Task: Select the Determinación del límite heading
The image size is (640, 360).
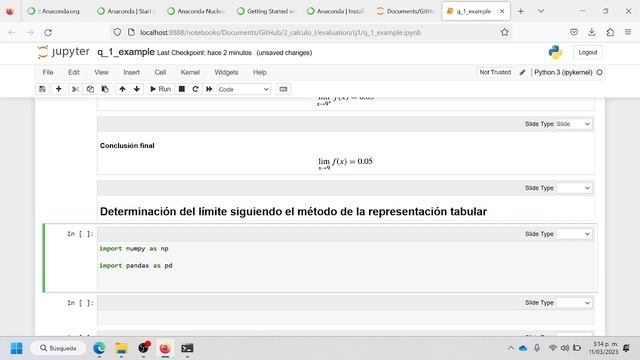Action: click(293, 211)
